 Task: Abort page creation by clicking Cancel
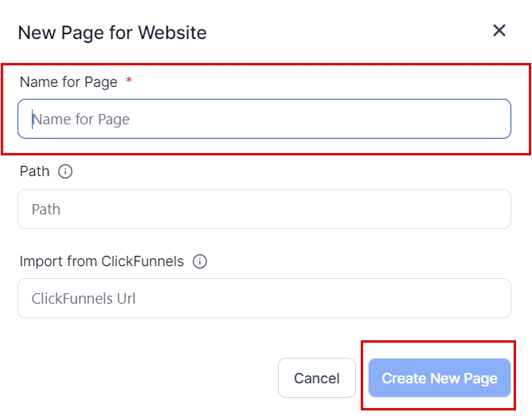pyautogui.click(x=317, y=379)
